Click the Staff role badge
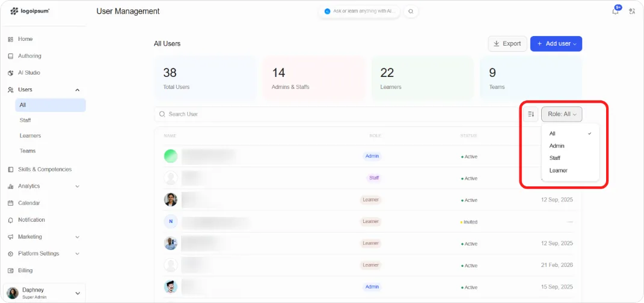Viewport: 644px width, 303px height. (x=374, y=178)
